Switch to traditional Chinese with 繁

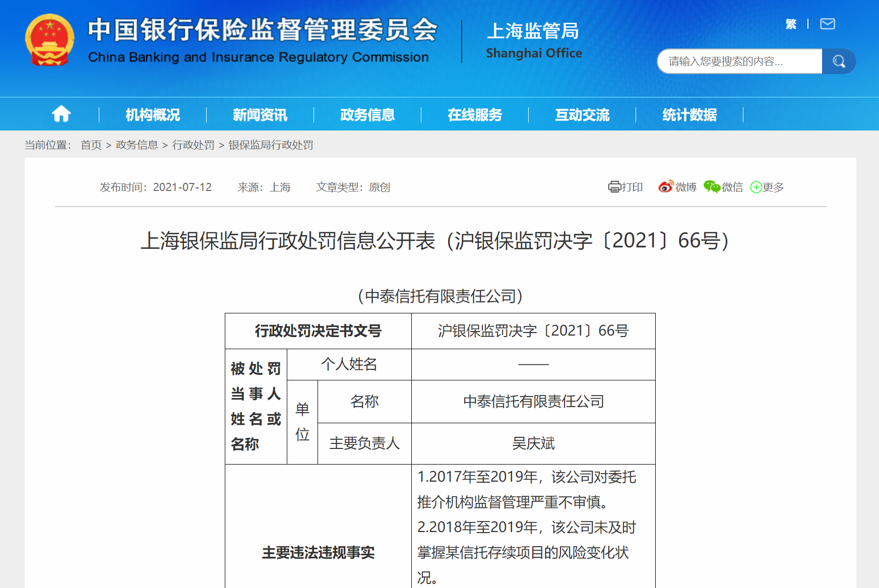click(791, 24)
